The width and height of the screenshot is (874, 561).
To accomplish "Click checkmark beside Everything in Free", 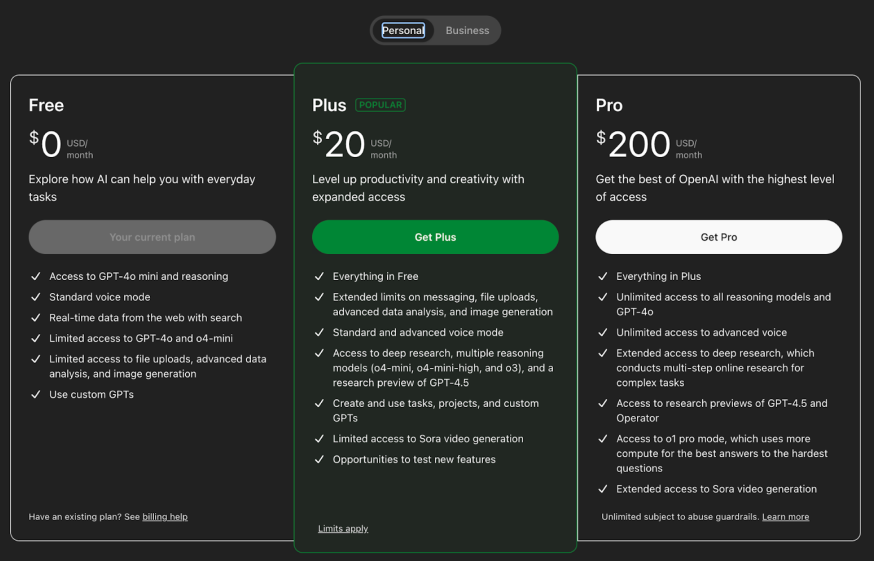I will coord(319,277).
